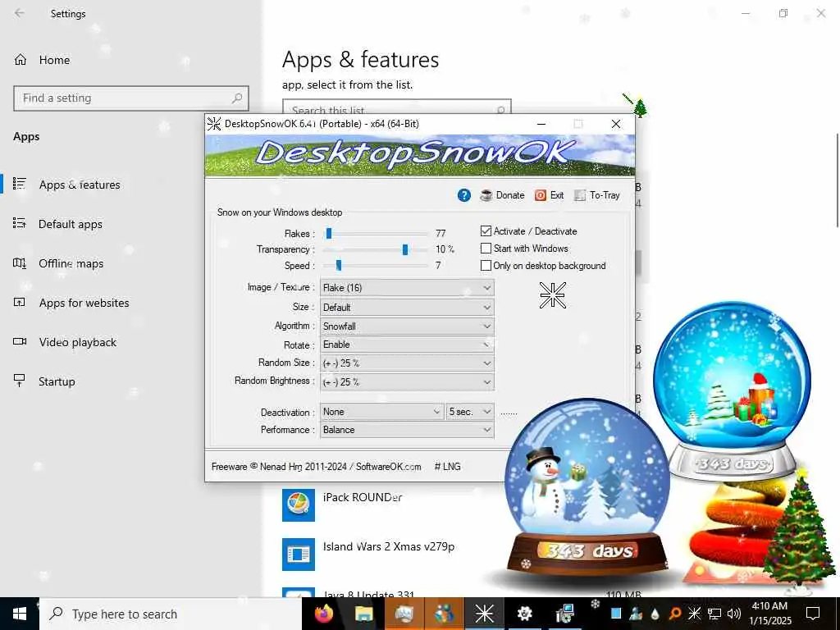Click the Video playback camera icon
The width and height of the screenshot is (840, 630).
tap(20, 341)
